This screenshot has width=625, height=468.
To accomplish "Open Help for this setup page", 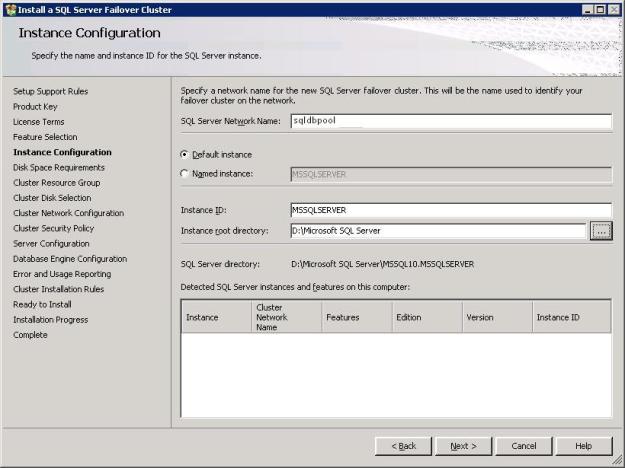I will 583,446.
